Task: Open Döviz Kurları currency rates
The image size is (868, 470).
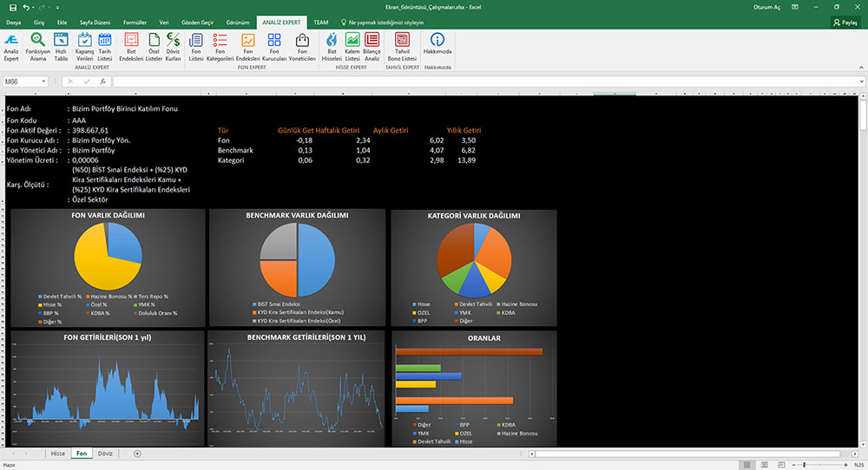Action: tap(173, 47)
